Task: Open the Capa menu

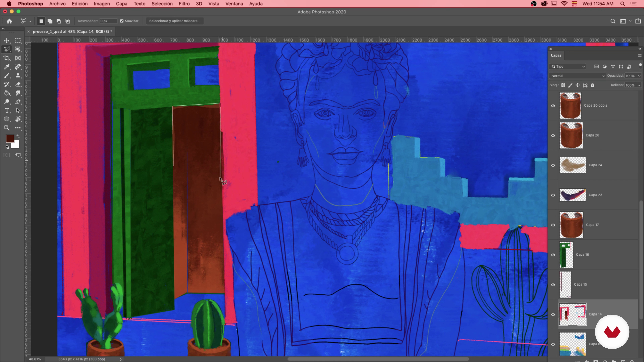Action: click(121, 4)
